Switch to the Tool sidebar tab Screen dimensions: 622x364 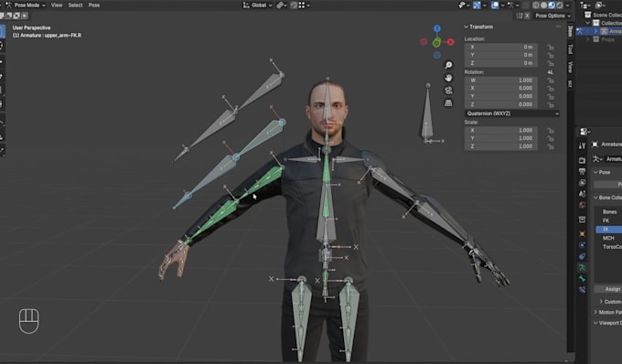click(x=570, y=48)
